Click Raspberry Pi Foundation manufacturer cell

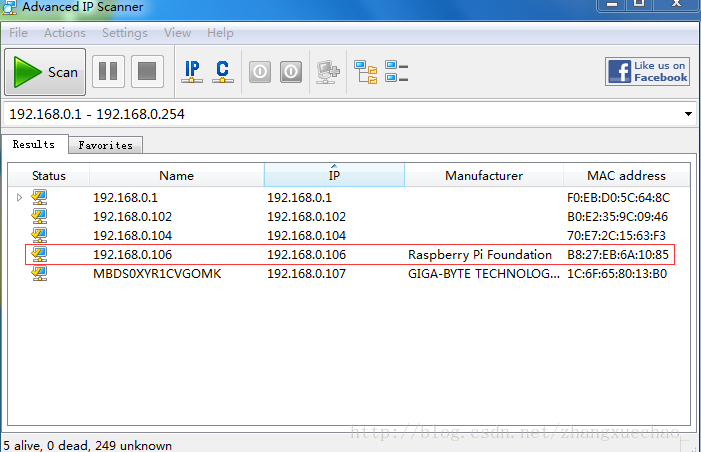(480, 254)
